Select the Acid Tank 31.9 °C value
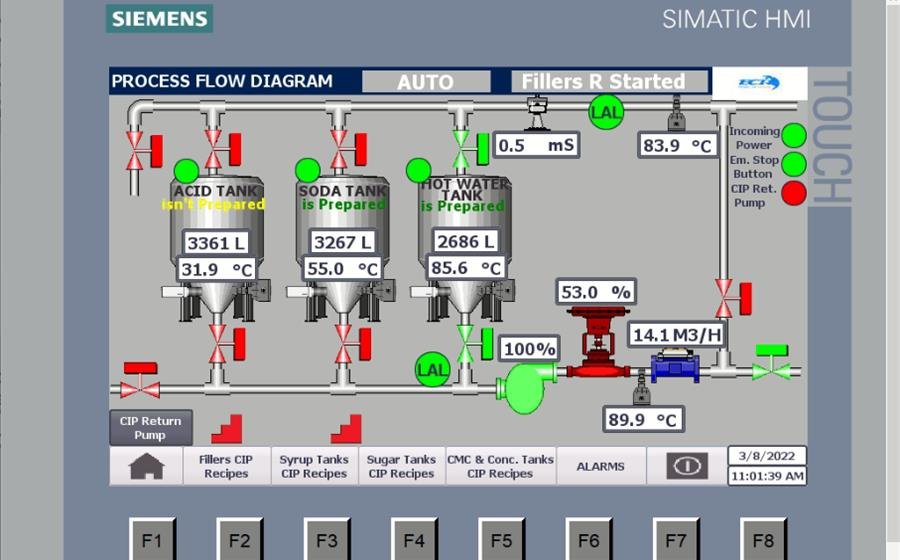 [x=217, y=269]
